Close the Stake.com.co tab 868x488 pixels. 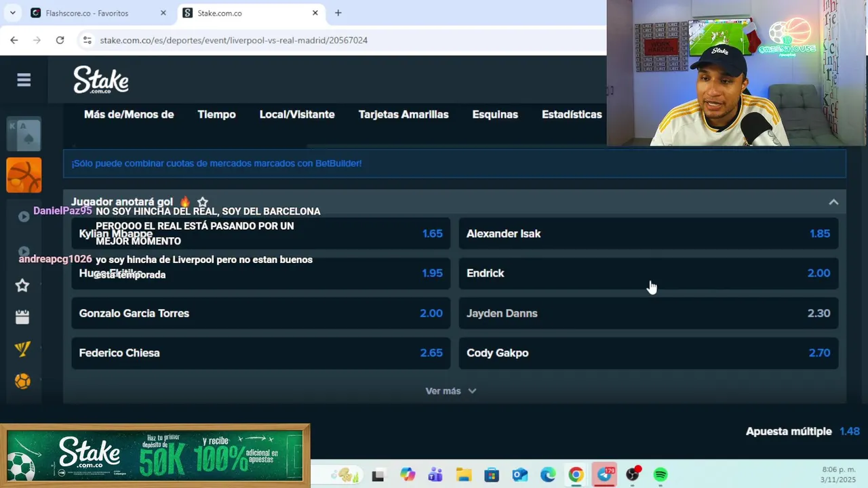[315, 13]
